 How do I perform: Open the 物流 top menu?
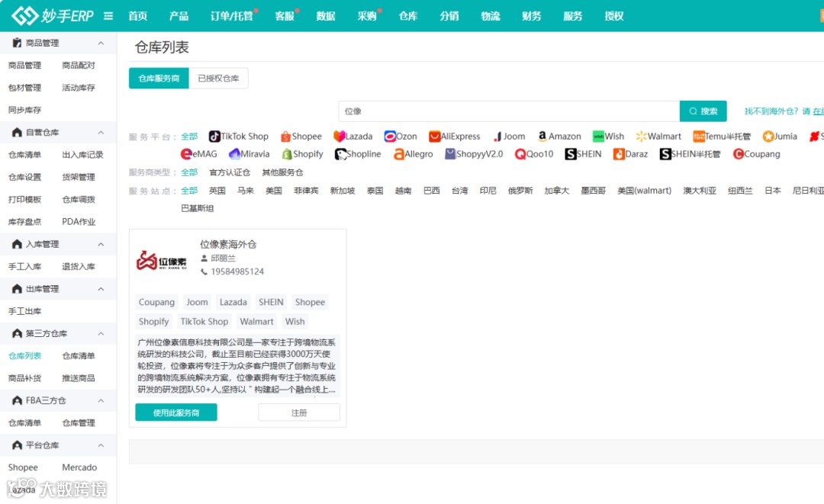pos(491,16)
